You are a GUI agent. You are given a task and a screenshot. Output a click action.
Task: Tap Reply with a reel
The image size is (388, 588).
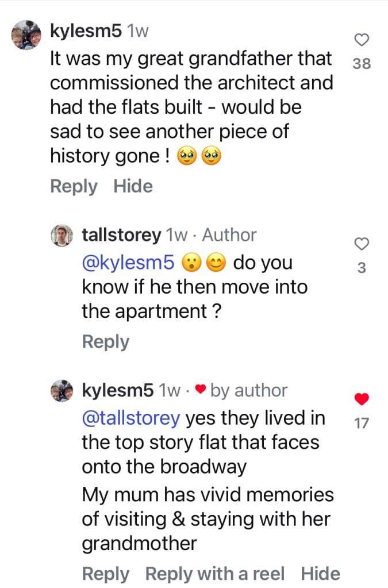[x=214, y=573]
